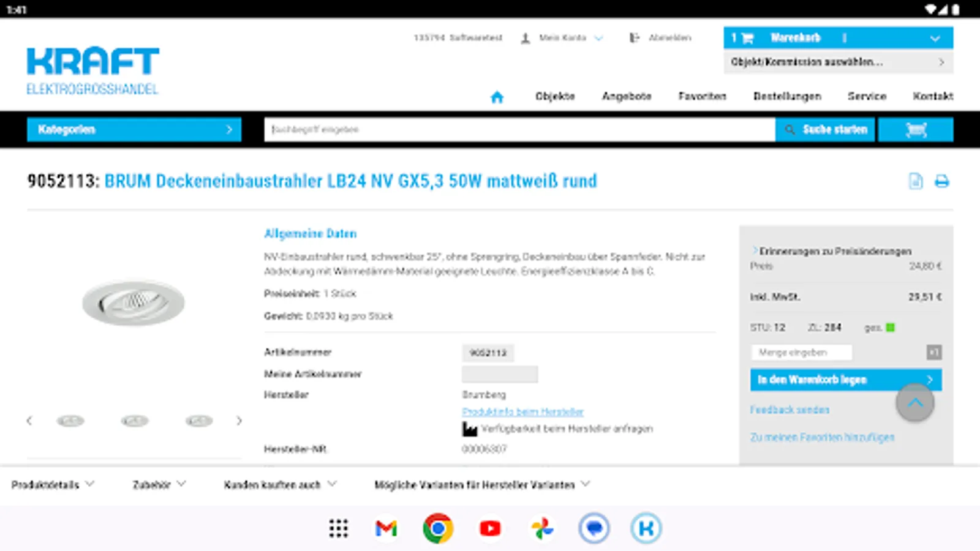Log out via the Abmelden door icon

(634, 37)
